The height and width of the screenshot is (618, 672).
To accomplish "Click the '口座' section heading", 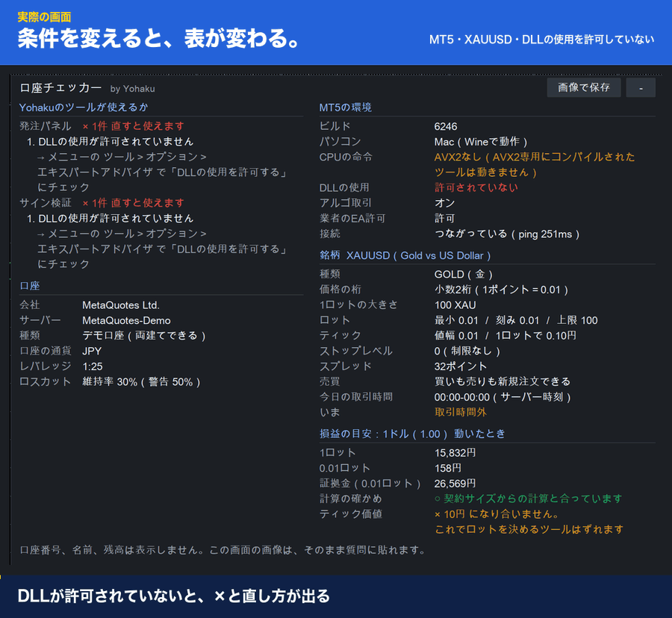I will (30, 286).
